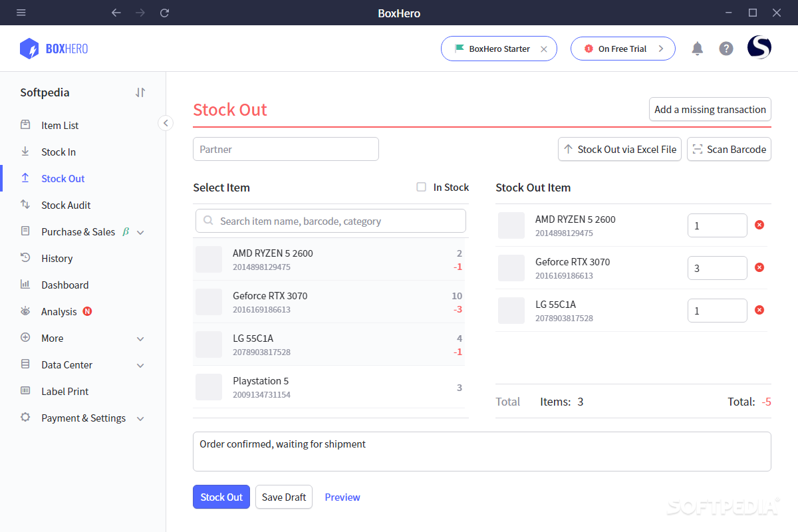
Task: Click the History clock icon
Action: 25,257
